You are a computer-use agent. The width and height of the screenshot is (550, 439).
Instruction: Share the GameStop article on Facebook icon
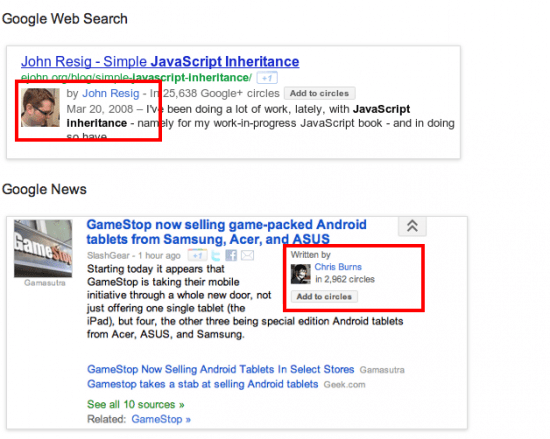pos(231,255)
